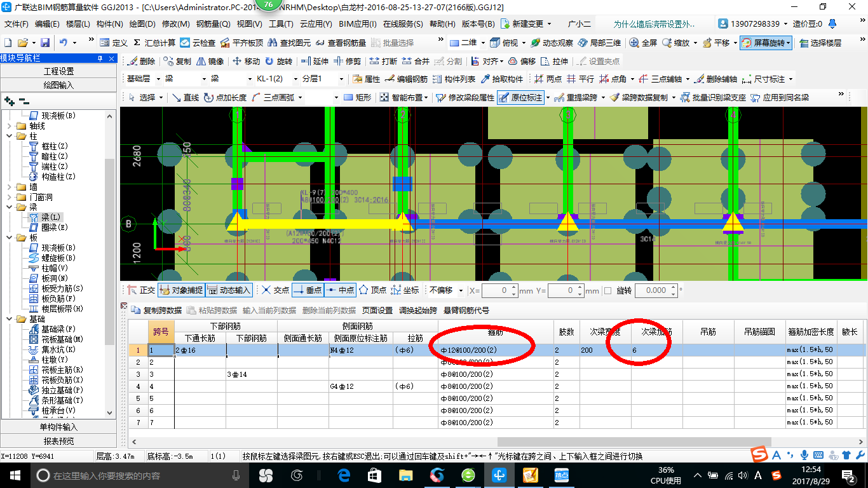The width and height of the screenshot is (868, 488).
Task: Toggle 正交 orthogonal mode
Action: tap(141, 290)
